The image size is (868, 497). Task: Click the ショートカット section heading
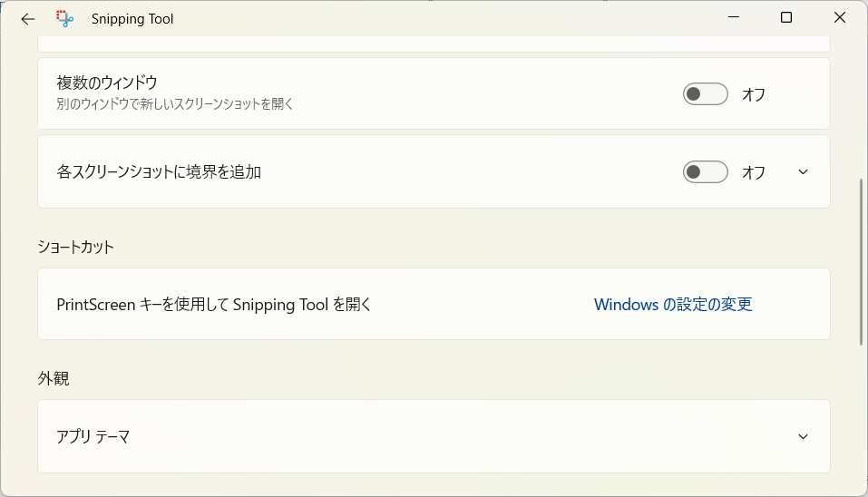[76, 247]
